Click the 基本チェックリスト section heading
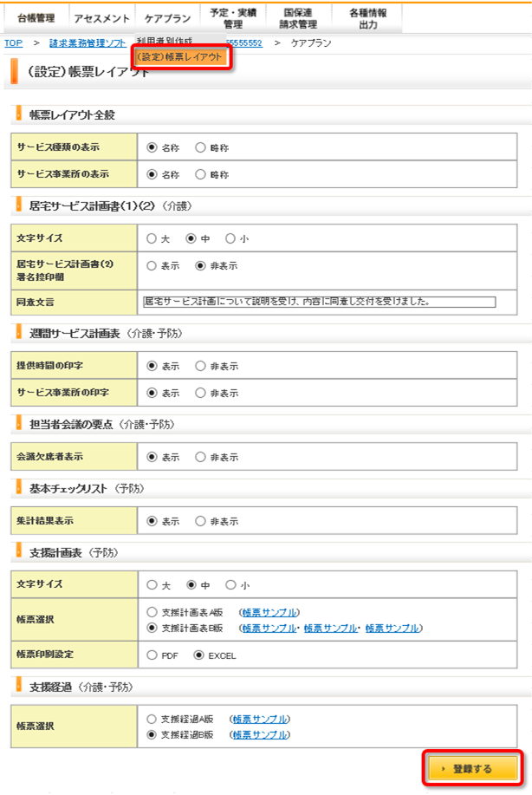This screenshot has width=532, height=795. [86, 488]
